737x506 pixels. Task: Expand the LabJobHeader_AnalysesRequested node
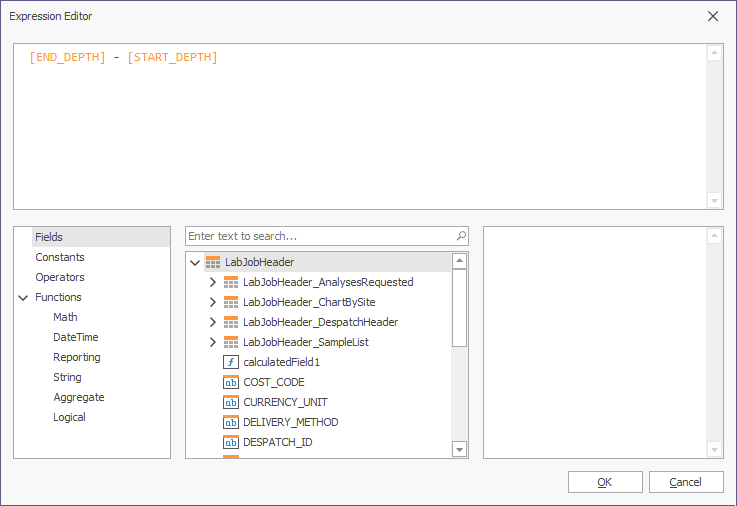tap(212, 282)
